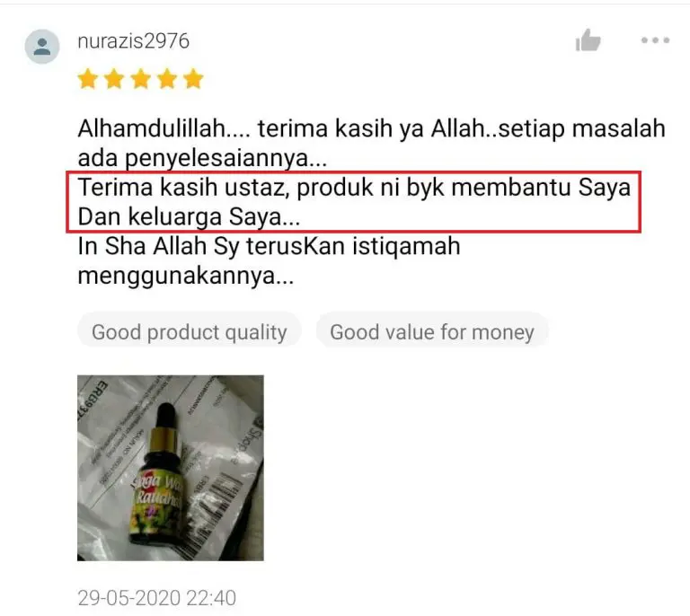
Task: Click the line Dan keluarga Saya
Action: 189,217
